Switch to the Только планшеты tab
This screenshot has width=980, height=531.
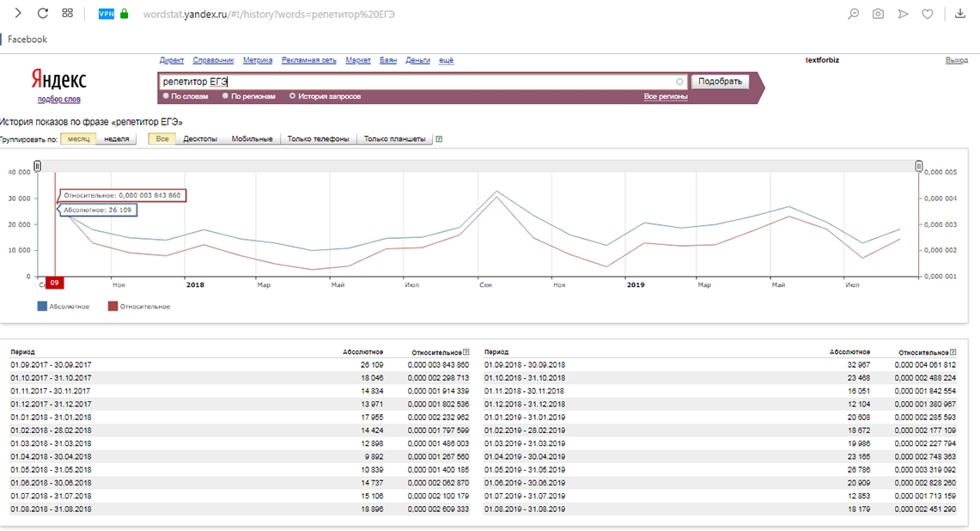point(394,139)
